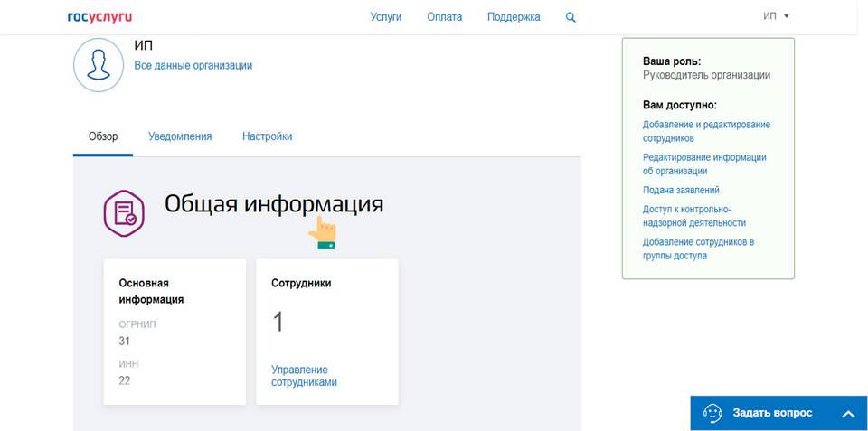The width and height of the screenshot is (868, 431).
Task: Expand the Задать вопрос chat chevron
Action: point(847,414)
